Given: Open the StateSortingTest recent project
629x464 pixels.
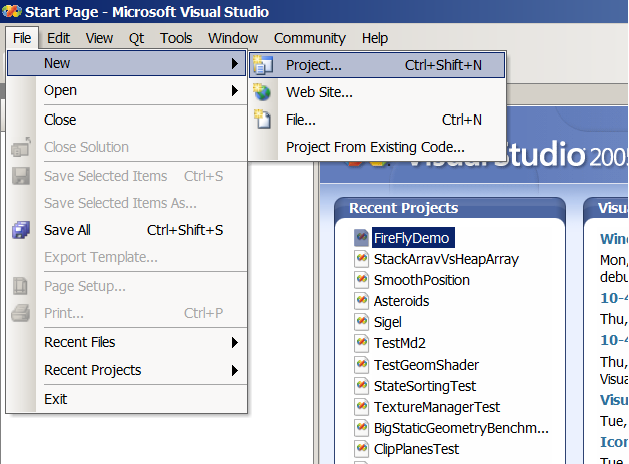Looking at the screenshot, I should [425, 386].
